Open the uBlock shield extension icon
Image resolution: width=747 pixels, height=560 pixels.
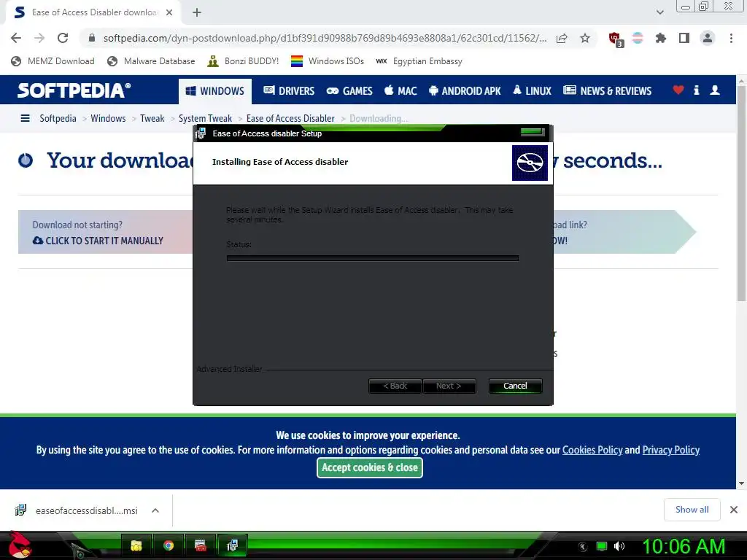pyautogui.click(x=615, y=39)
